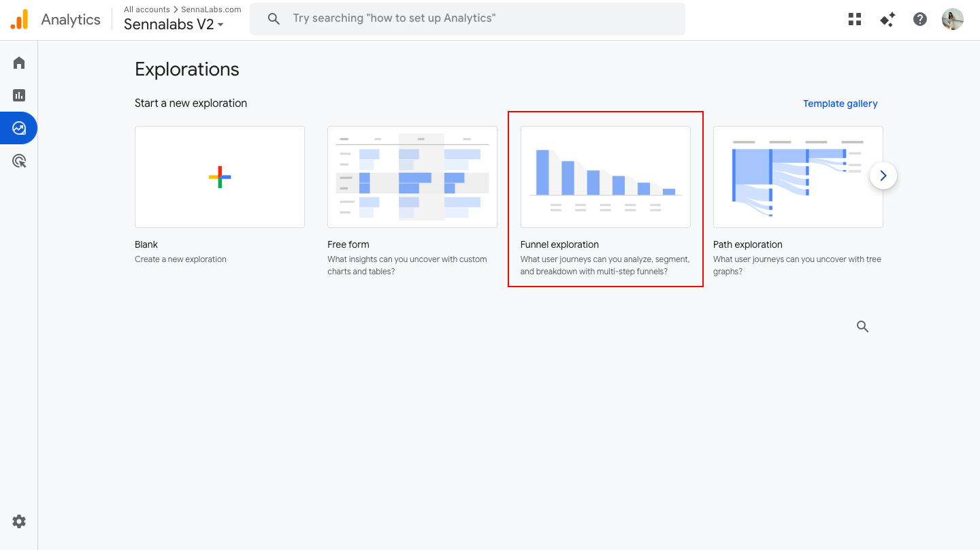The width and height of the screenshot is (980, 550).
Task: Click the explorations search magnifier icon
Action: click(862, 327)
